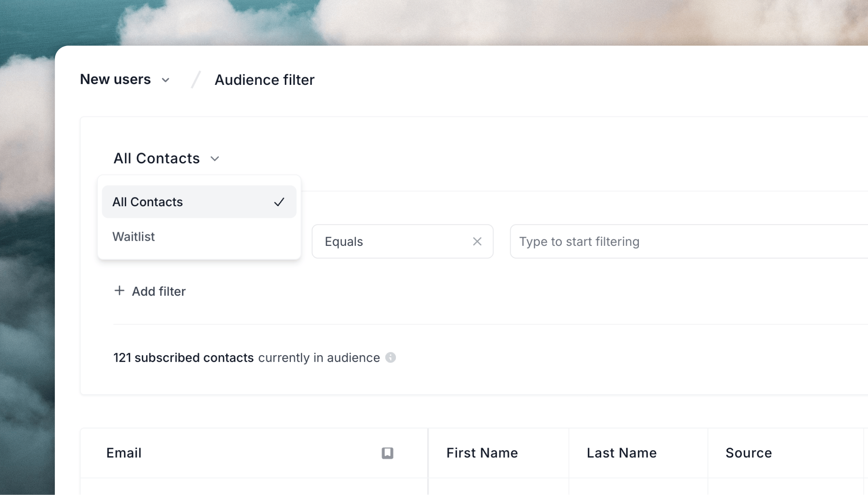This screenshot has width=868, height=495.
Task: Click the Email column header
Action: tap(254, 453)
